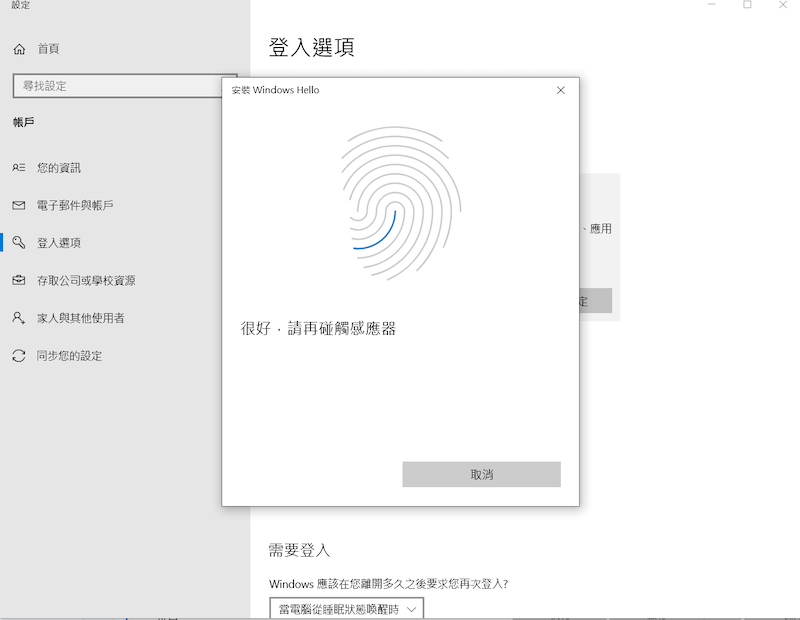Screen dimensions: 800x620
Task: Expand 當電腦從睡眠狀態喚醒時 dropdown
Action: click(346, 609)
